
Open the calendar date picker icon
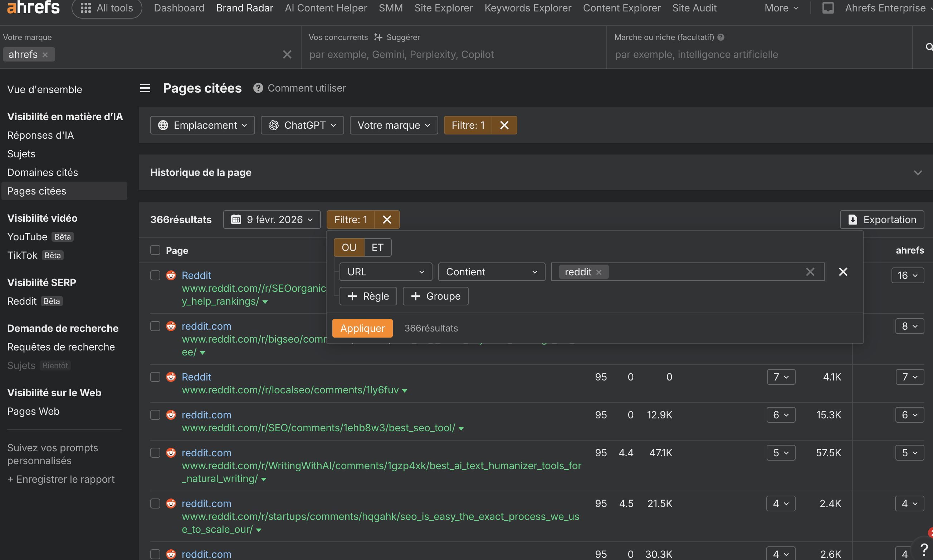tap(236, 219)
